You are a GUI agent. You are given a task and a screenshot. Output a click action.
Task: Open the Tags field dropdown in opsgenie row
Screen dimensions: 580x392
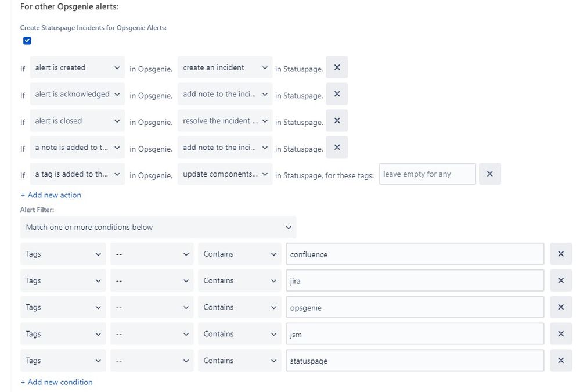(63, 307)
